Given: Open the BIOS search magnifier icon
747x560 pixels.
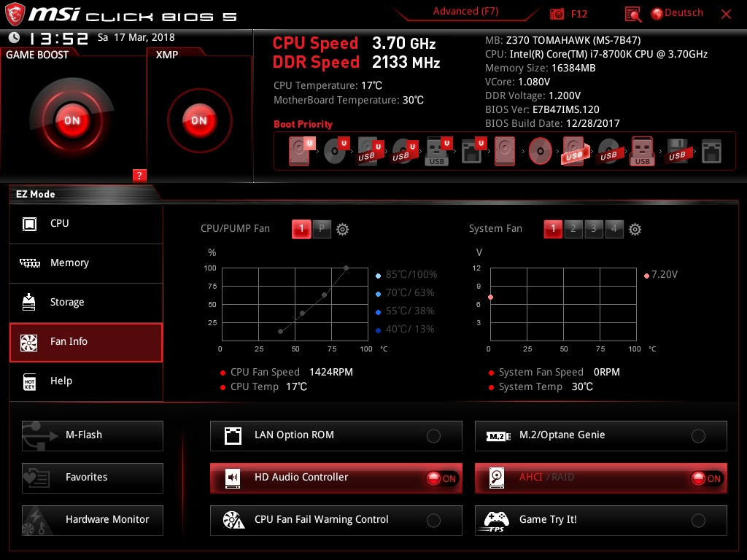Looking at the screenshot, I should pos(632,14).
